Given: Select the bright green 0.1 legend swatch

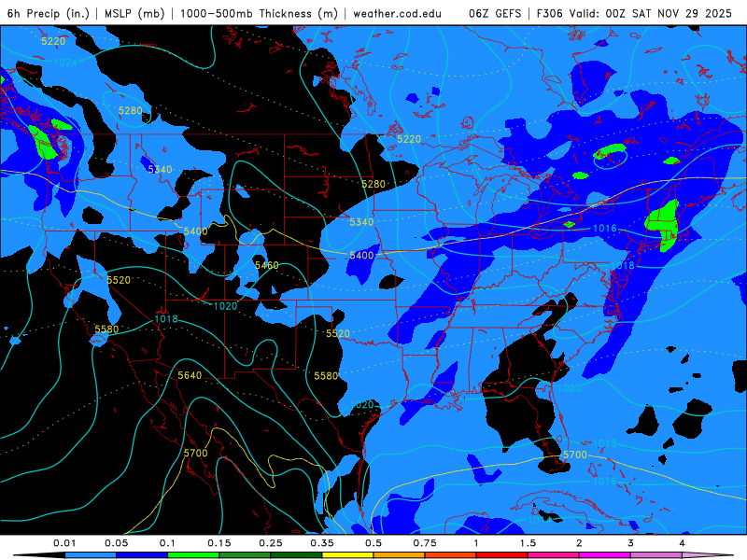Looking at the screenshot, I should tap(193, 555).
